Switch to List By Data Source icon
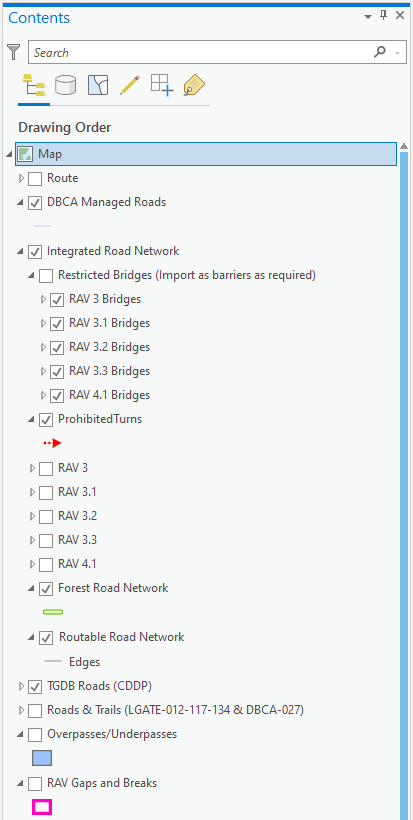The width and height of the screenshot is (413, 820). (65, 85)
